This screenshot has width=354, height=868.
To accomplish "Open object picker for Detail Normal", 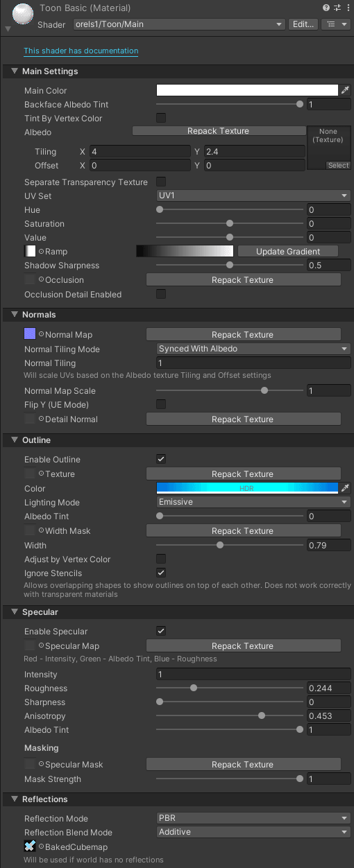I will [41, 419].
